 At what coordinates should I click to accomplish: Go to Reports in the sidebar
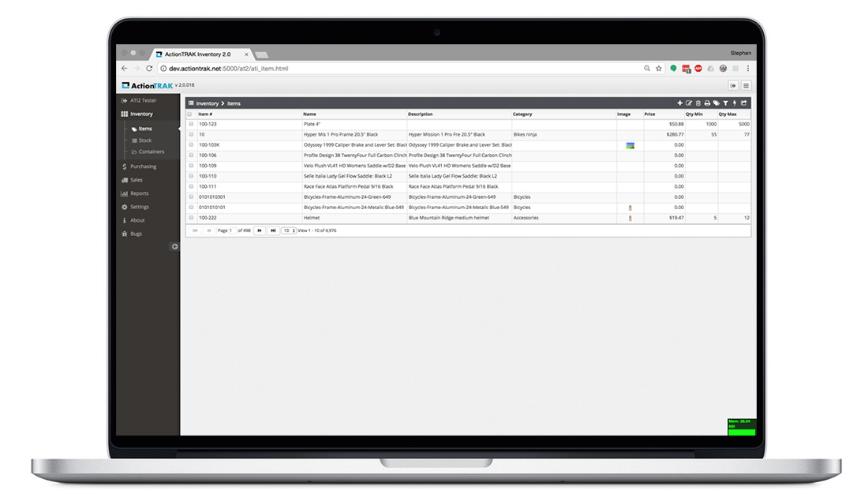pyautogui.click(x=139, y=193)
